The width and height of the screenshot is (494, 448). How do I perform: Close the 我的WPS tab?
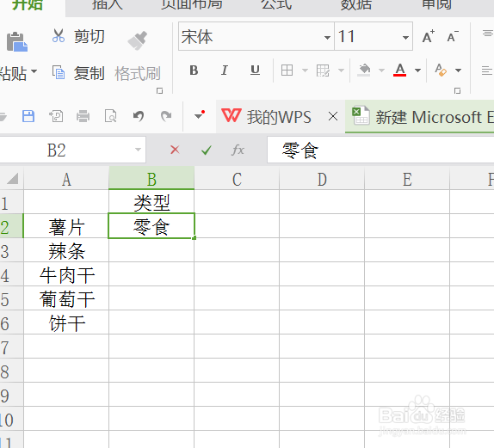[333, 116]
